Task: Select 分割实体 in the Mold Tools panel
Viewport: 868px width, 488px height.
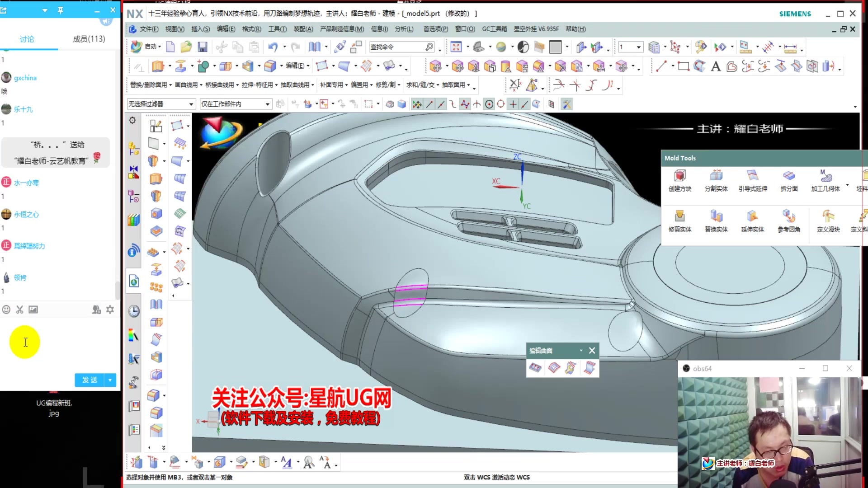Action: pos(717,180)
